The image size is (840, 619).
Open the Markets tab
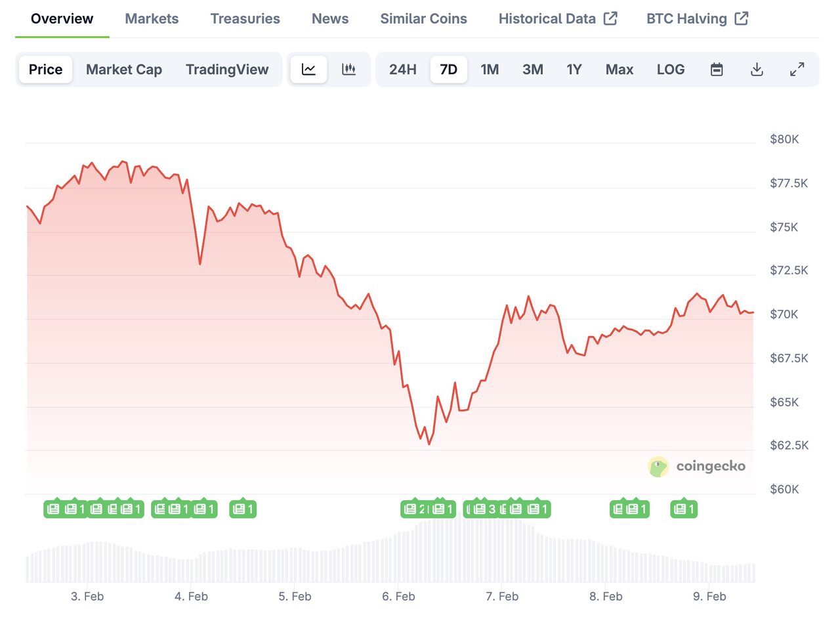pyautogui.click(x=152, y=18)
